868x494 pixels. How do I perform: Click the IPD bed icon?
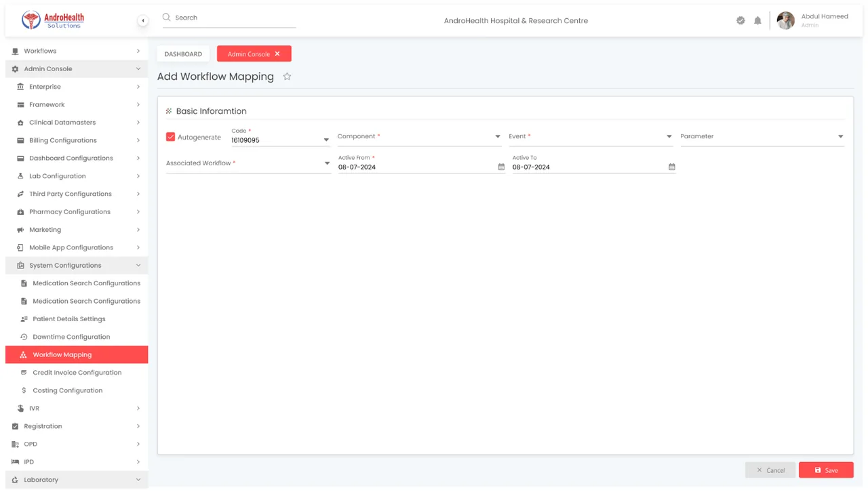[15, 462]
